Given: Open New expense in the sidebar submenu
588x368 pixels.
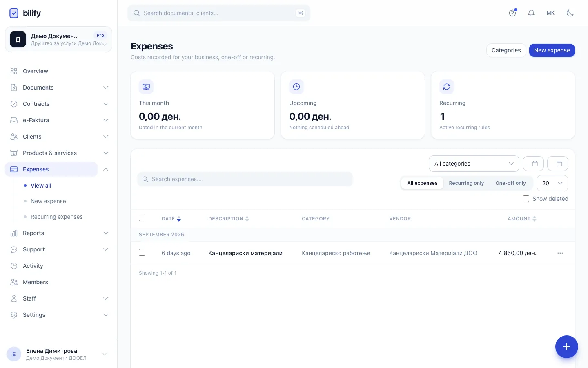Looking at the screenshot, I should click(48, 201).
